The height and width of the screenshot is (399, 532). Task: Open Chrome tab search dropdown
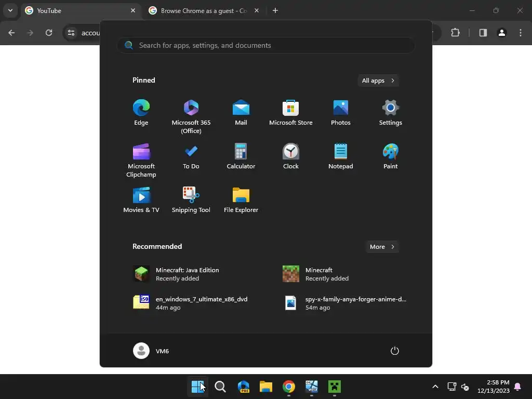[10, 10]
